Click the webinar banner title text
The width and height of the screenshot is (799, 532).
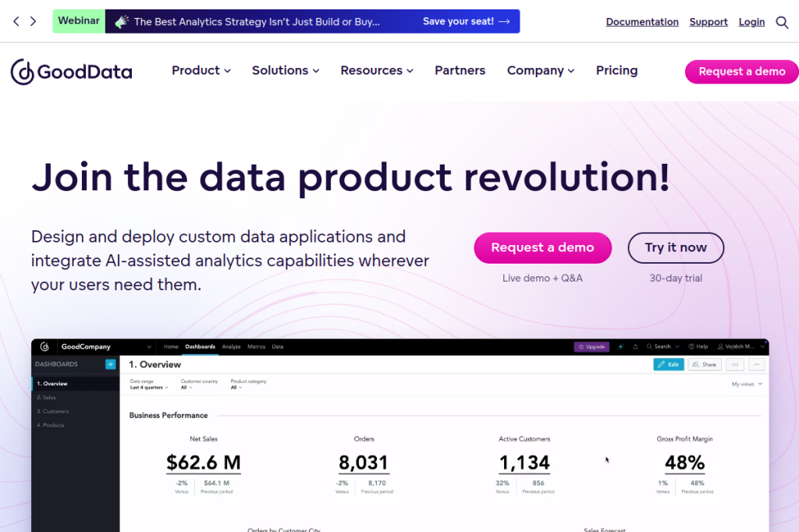pos(257,21)
